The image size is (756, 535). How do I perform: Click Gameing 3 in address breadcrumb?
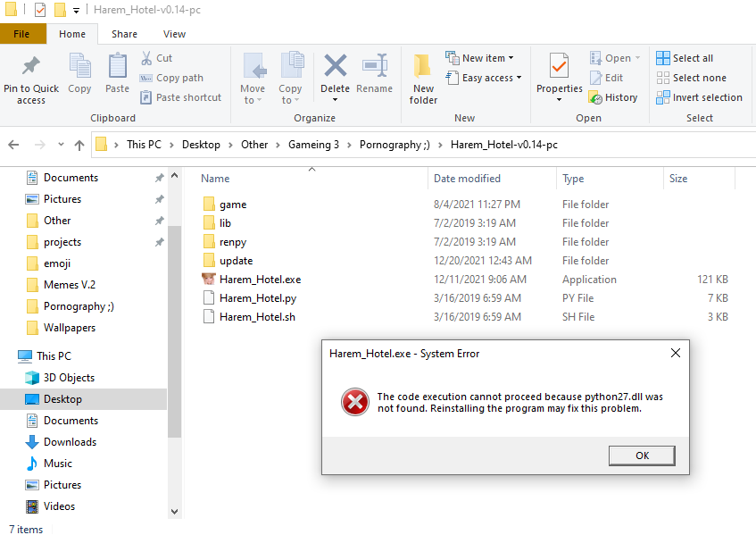[313, 145]
